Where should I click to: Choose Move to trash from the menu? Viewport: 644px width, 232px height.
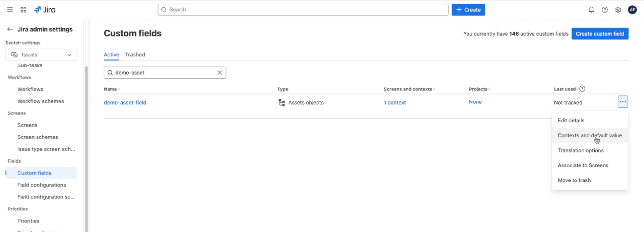click(x=574, y=180)
